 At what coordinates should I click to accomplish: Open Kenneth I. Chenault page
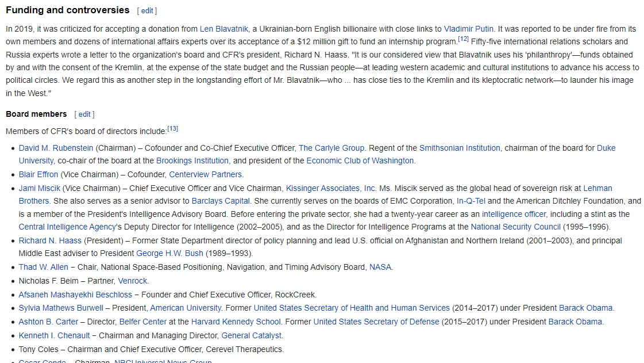coord(54,336)
